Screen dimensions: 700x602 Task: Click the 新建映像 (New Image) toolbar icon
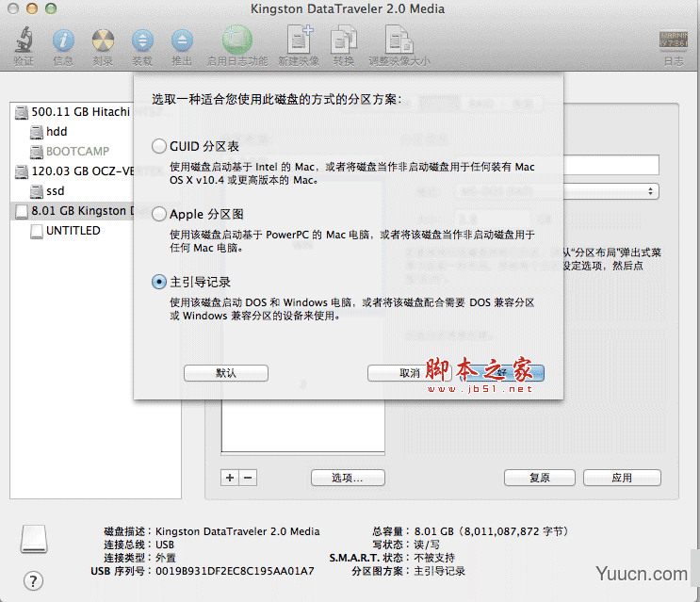pyautogui.click(x=299, y=40)
